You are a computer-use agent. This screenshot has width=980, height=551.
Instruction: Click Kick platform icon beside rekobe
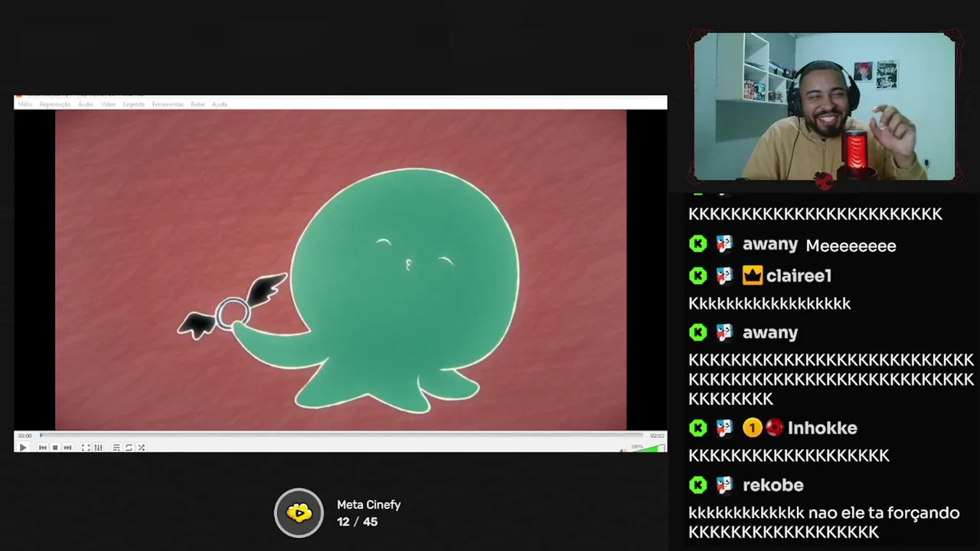click(697, 484)
